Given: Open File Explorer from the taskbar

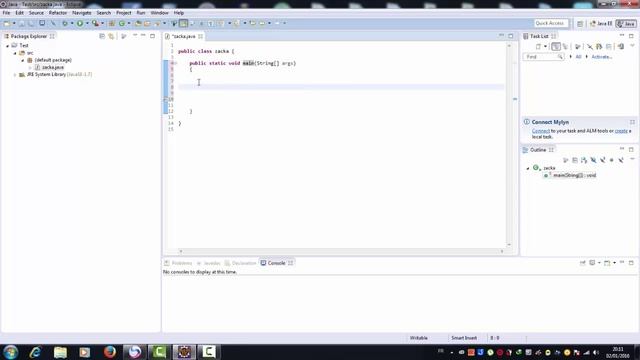Looking at the screenshot, I should [x=60, y=352].
